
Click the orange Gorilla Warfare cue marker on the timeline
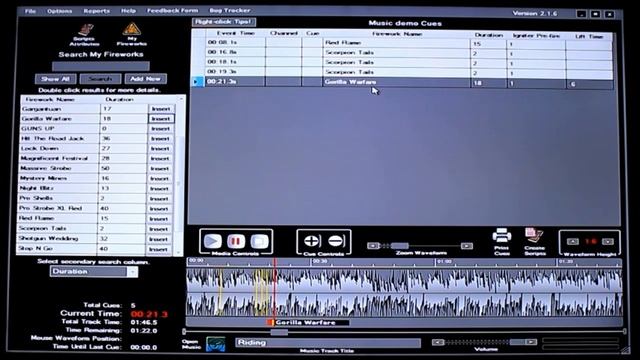(x=270, y=322)
